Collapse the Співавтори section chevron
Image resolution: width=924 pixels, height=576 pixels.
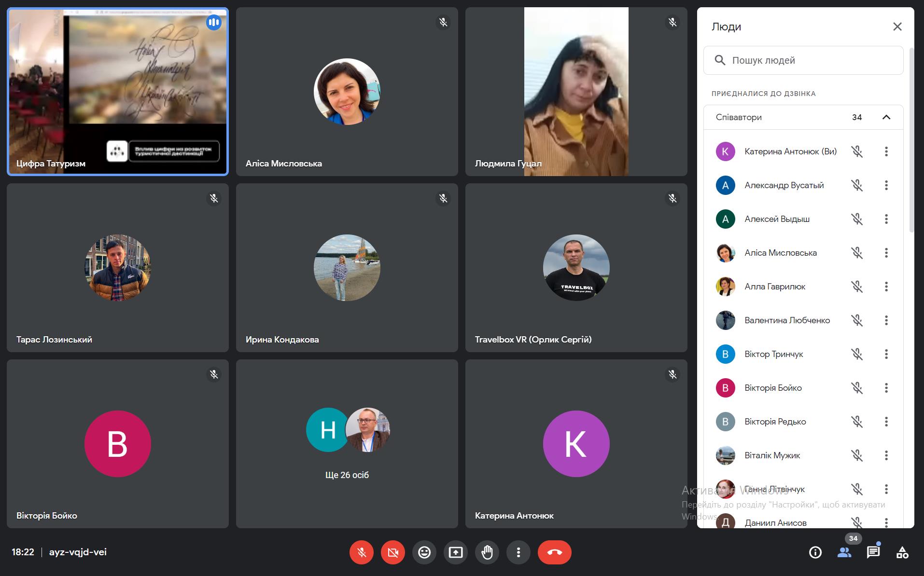886,117
